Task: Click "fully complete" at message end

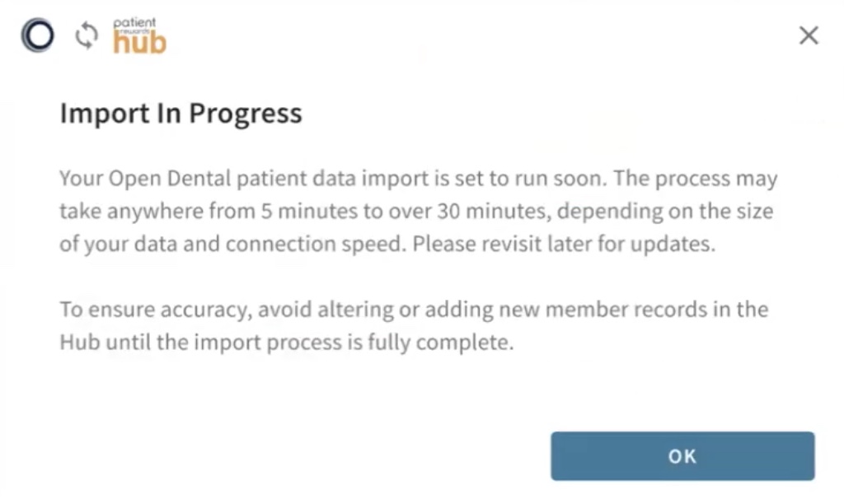Action: [440, 343]
